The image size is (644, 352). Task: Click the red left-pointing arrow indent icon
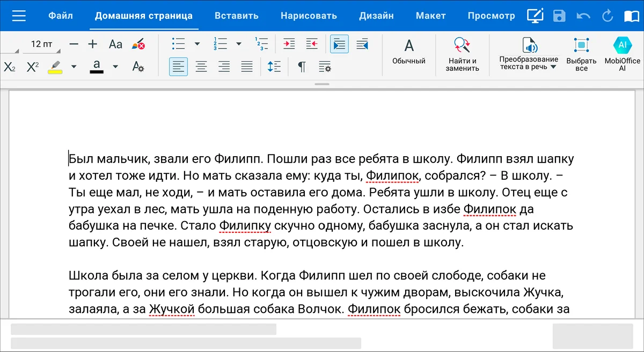point(312,44)
